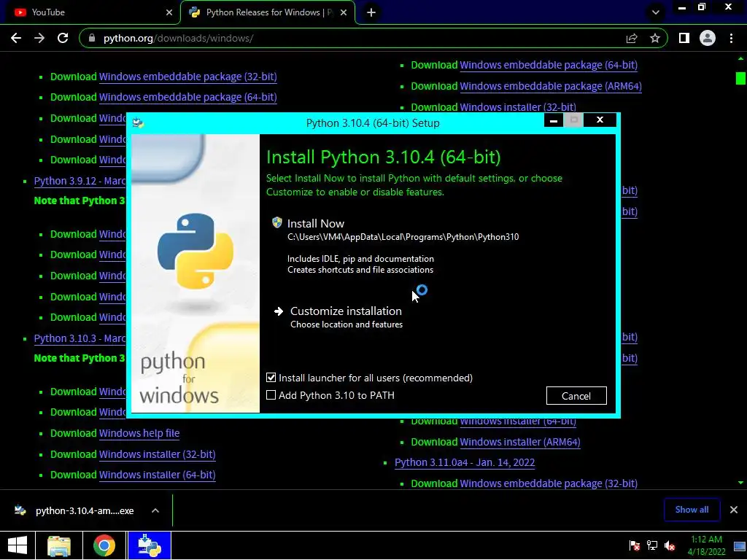
Task: Open Chrome tab search chevron
Action: [x=656, y=12]
